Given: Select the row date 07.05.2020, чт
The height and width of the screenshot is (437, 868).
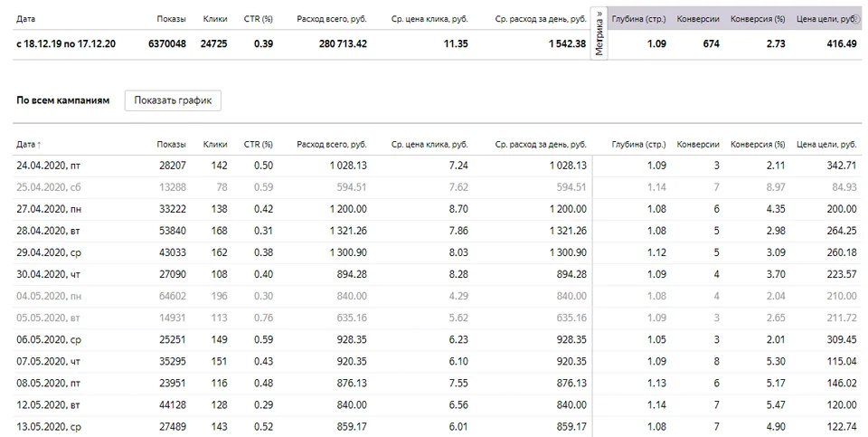Looking at the screenshot, I should pyautogui.click(x=48, y=361).
